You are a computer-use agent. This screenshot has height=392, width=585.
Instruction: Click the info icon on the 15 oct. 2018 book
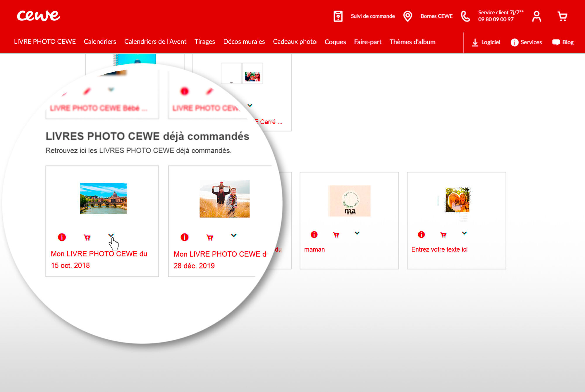(62, 238)
